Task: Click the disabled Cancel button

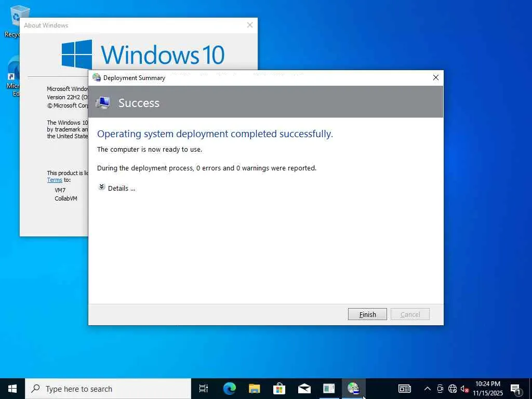Action: [x=410, y=314]
